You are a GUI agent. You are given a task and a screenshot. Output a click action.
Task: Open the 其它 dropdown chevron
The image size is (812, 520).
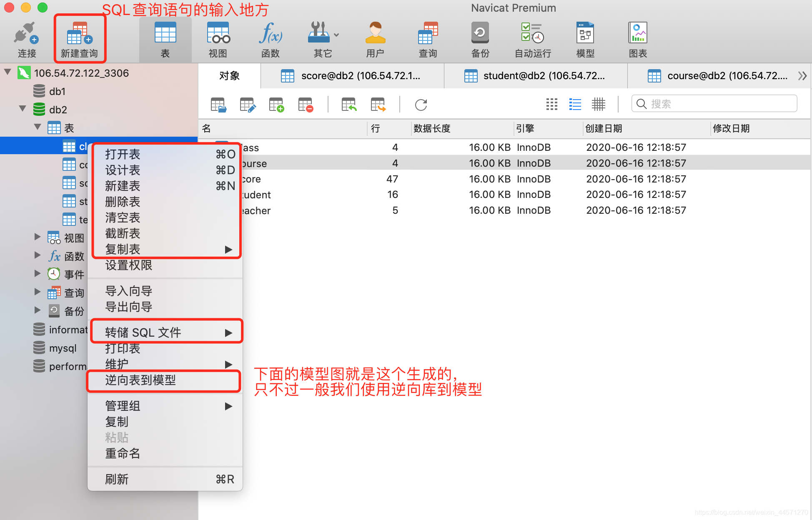336,35
